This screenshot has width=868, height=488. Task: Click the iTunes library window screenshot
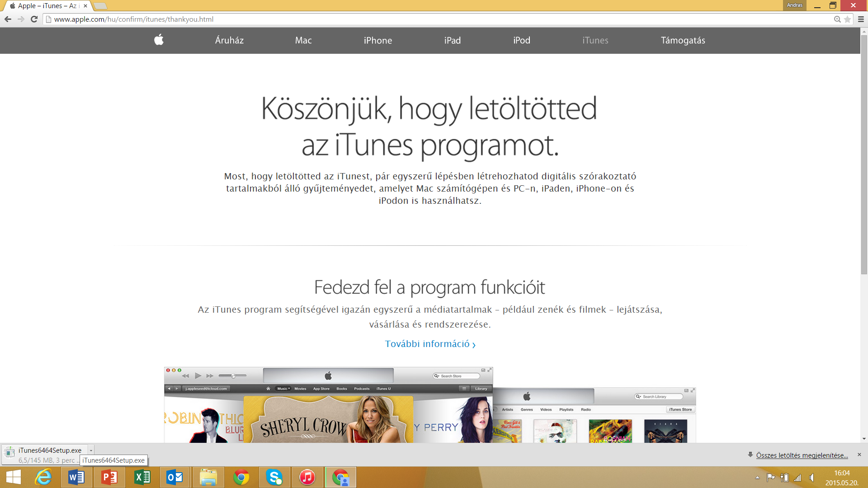click(x=594, y=415)
